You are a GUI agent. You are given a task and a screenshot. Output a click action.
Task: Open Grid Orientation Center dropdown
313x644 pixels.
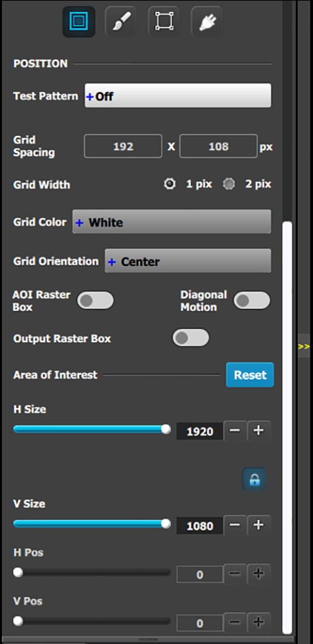pos(188,261)
